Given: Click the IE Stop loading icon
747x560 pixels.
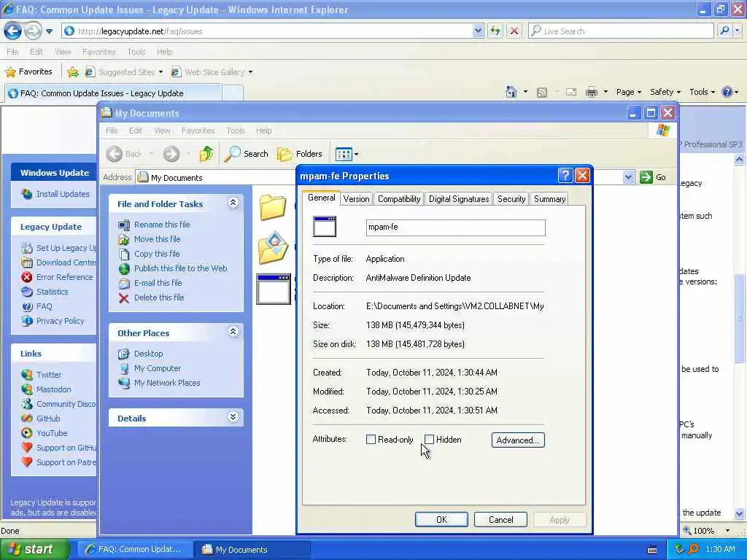Looking at the screenshot, I should pyautogui.click(x=514, y=31).
